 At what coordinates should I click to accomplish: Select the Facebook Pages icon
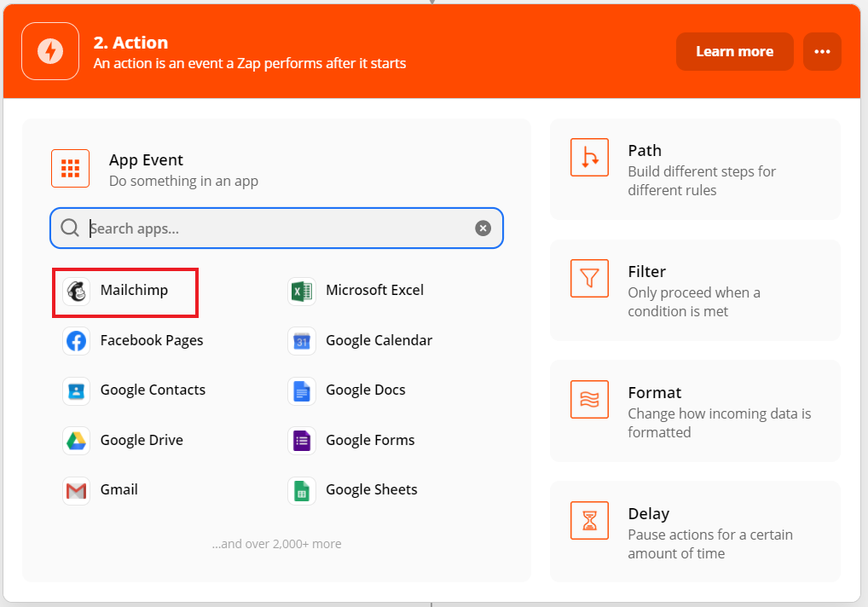(x=77, y=341)
